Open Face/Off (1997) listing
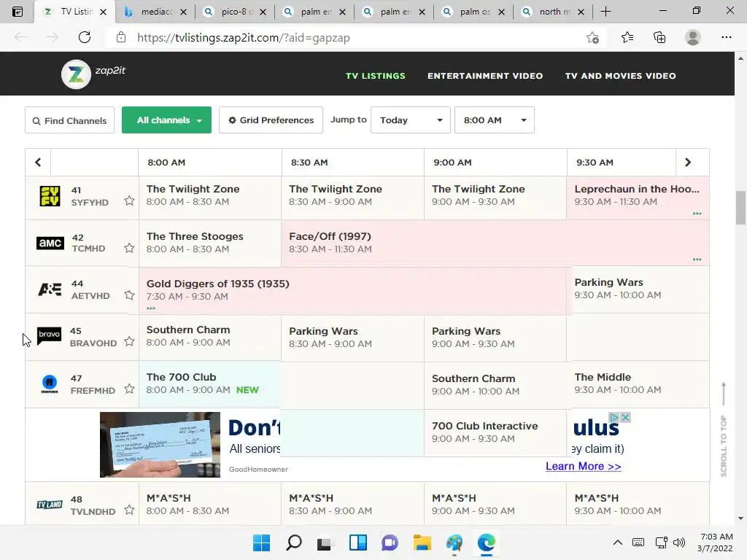The image size is (747, 560). point(495,243)
